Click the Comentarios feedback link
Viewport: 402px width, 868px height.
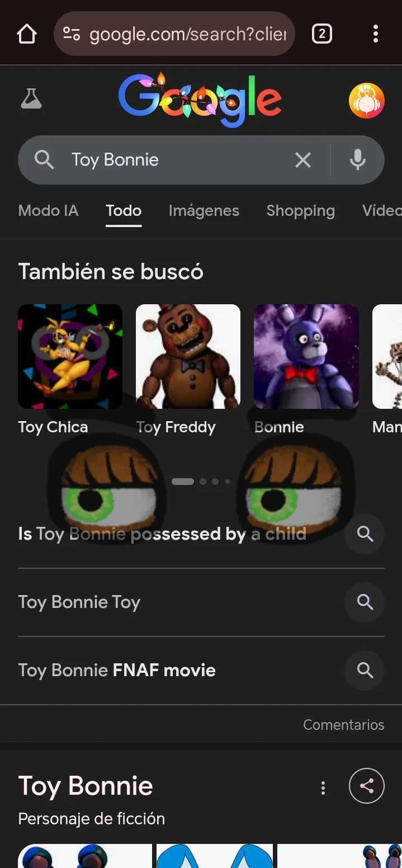[343, 725]
